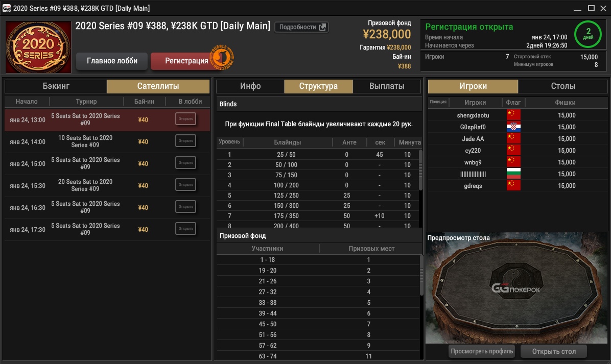Click the green 2 days countdown circle
The image size is (611, 364).
[588, 34]
